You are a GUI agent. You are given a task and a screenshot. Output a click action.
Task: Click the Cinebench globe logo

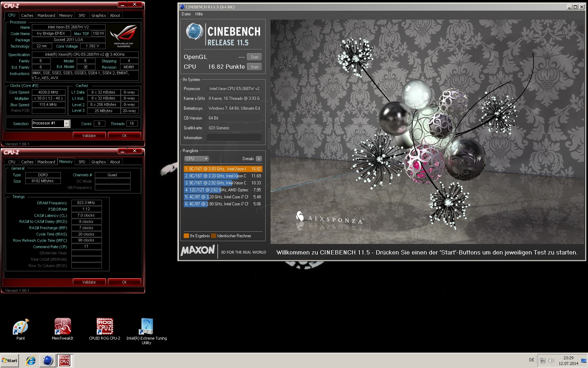pyautogui.click(x=195, y=31)
